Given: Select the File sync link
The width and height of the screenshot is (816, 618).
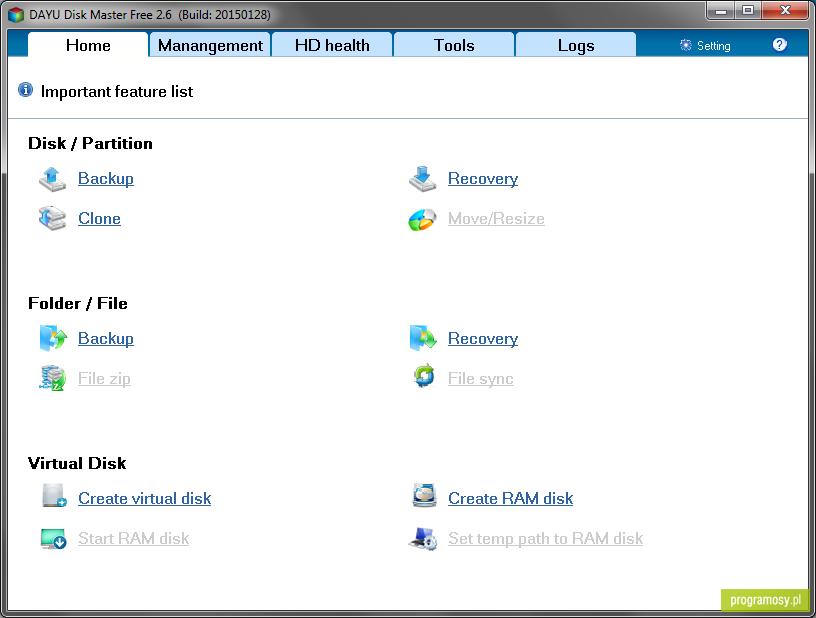Looking at the screenshot, I should [x=481, y=378].
